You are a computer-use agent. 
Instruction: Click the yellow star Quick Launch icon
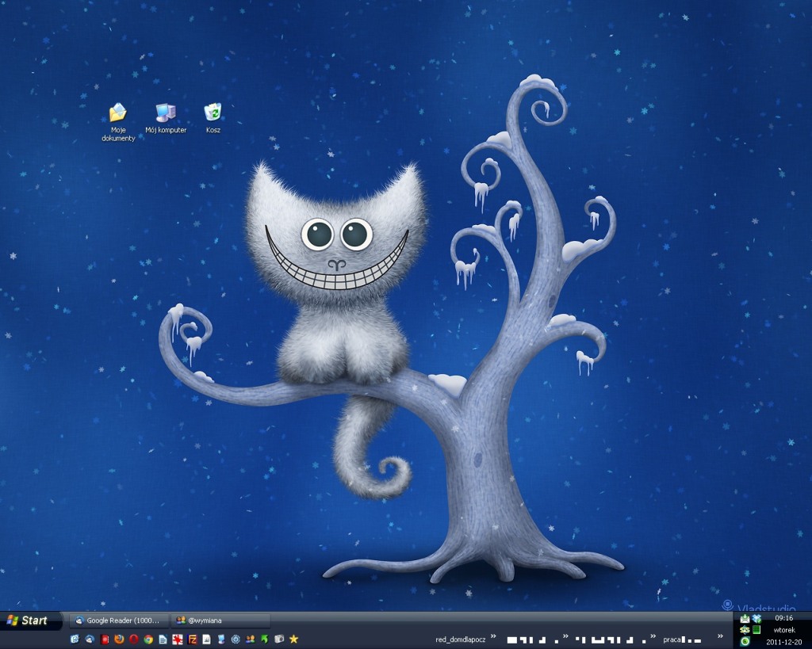pyautogui.click(x=294, y=639)
